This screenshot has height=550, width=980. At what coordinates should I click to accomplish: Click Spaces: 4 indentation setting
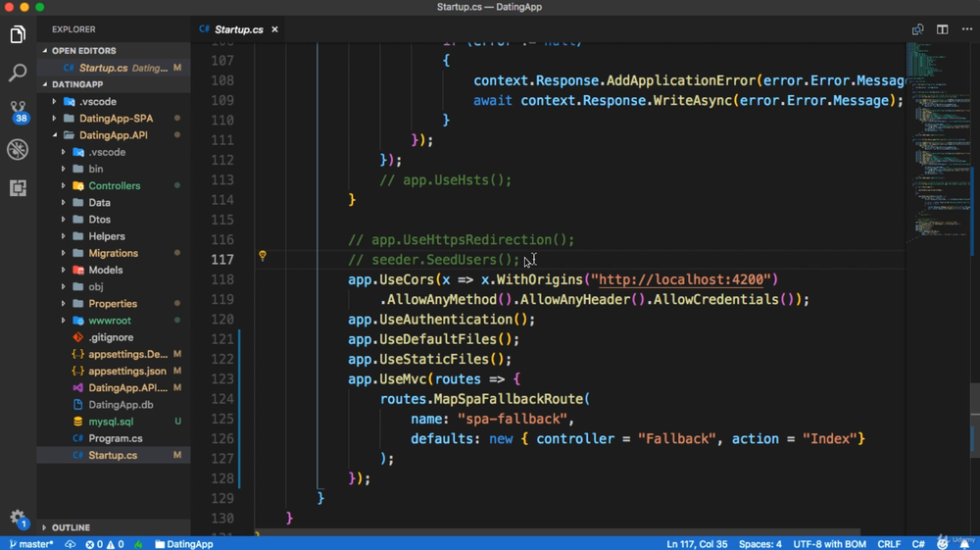pos(759,544)
